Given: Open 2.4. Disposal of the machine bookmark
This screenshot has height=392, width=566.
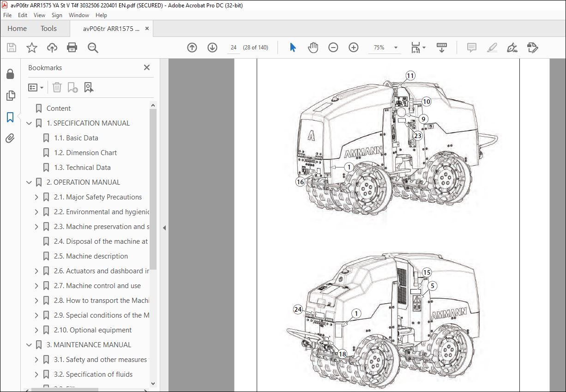Looking at the screenshot, I should pos(101,241).
